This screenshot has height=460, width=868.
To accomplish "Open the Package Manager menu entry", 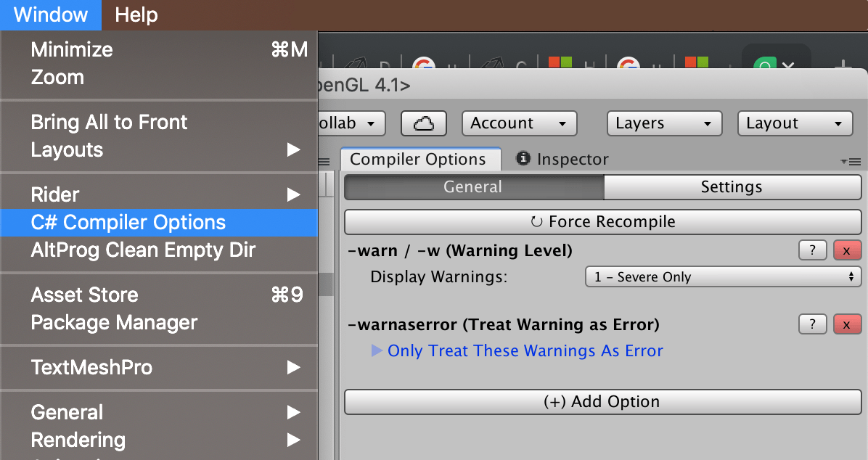I will point(114,323).
